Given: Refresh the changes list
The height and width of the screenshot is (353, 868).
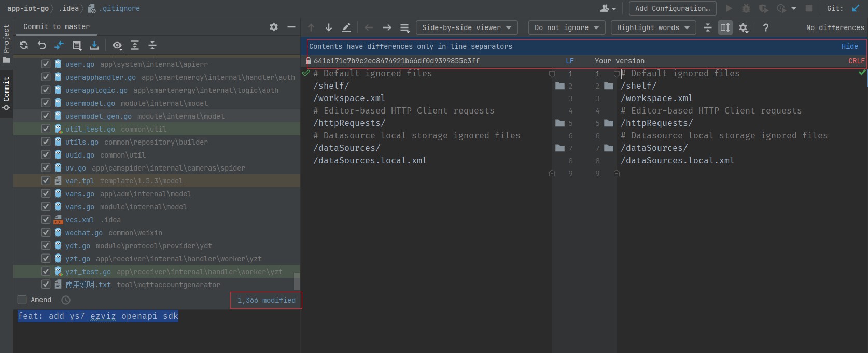Looking at the screenshot, I should (x=24, y=46).
